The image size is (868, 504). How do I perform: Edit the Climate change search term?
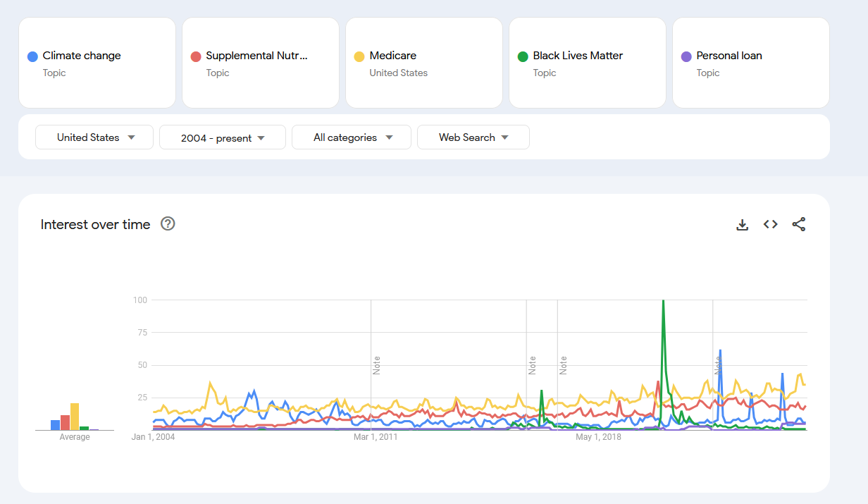(x=82, y=56)
